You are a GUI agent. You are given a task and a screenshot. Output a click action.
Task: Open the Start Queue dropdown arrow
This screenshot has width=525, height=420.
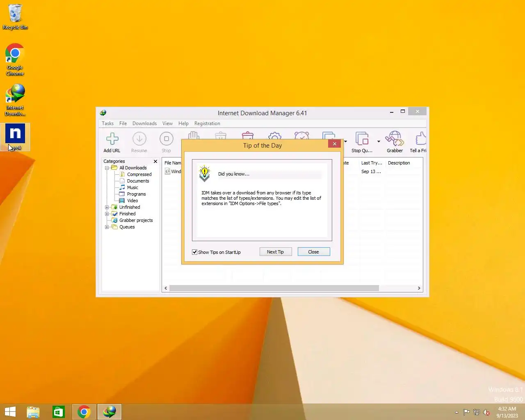tap(345, 142)
